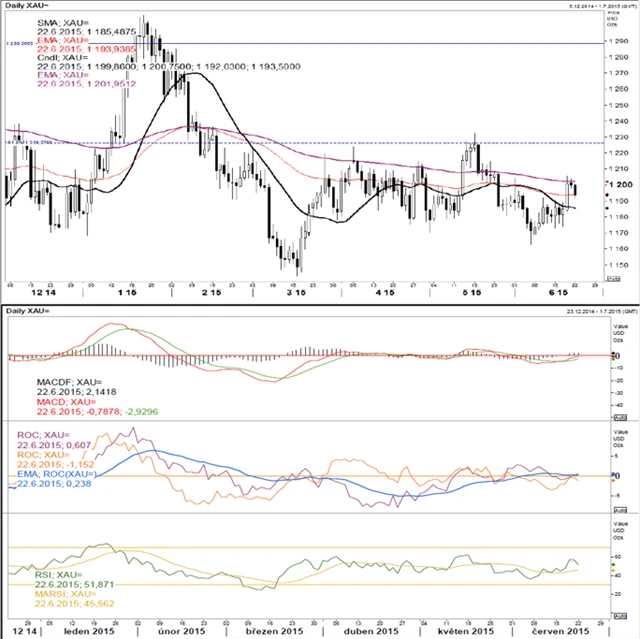Click the Daily XAU= title of upper chart
The width and height of the screenshot is (640, 639).
coord(27,5)
